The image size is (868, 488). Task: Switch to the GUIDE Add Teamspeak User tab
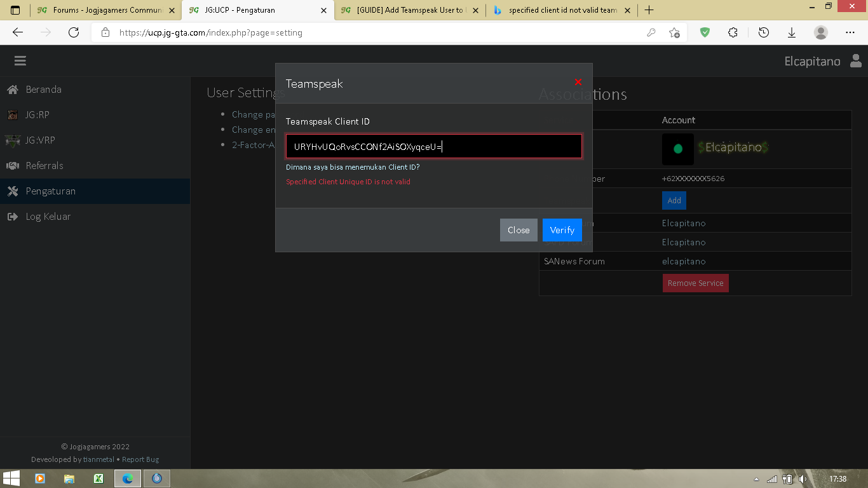coord(410,10)
